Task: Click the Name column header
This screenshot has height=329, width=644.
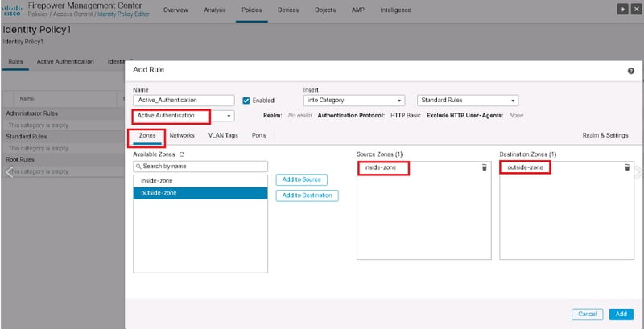Action: tap(27, 99)
